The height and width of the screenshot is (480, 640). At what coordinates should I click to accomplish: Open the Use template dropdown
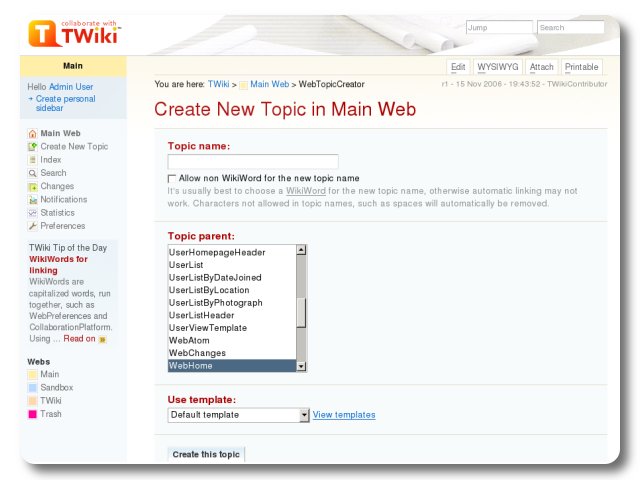[x=239, y=415]
